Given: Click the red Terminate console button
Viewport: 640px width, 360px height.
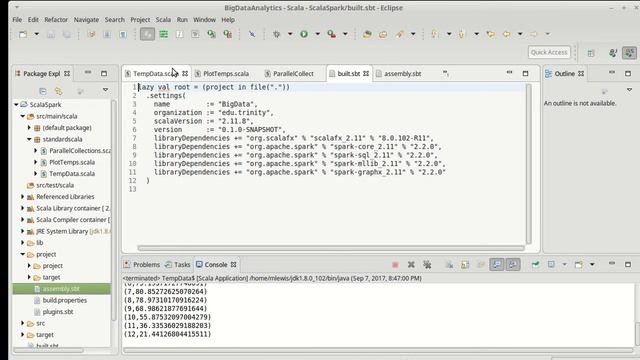Looking at the screenshot, I should (395, 265).
